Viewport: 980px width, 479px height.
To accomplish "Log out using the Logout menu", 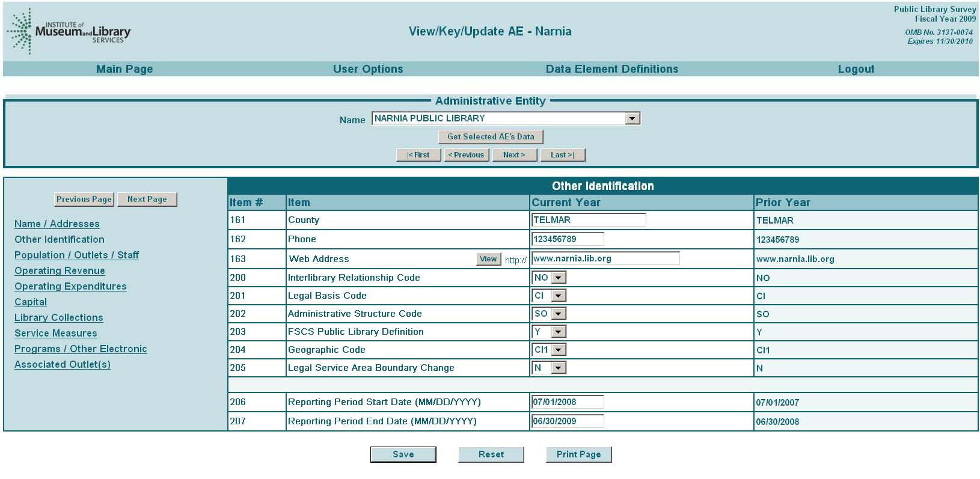I will 856,69.
